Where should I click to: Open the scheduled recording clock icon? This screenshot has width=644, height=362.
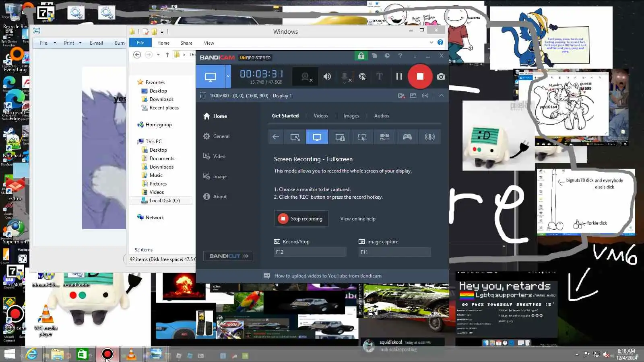pos(387,56)
